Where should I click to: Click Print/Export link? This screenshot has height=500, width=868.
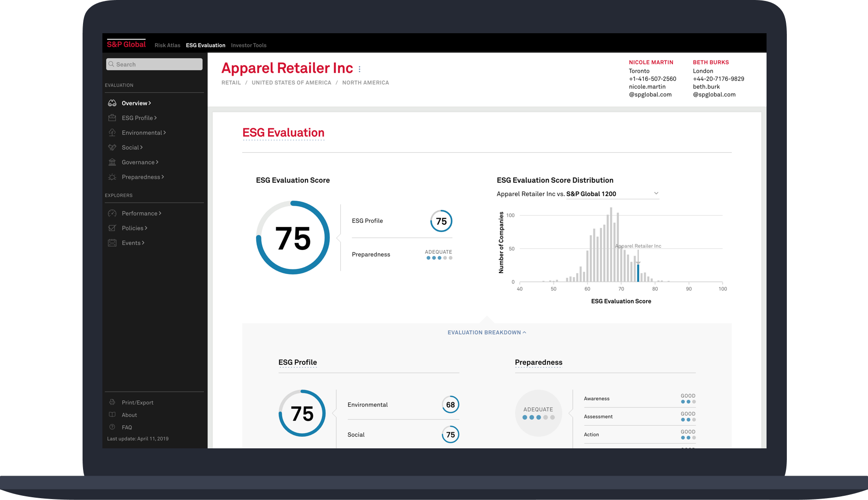pos(137,402)
